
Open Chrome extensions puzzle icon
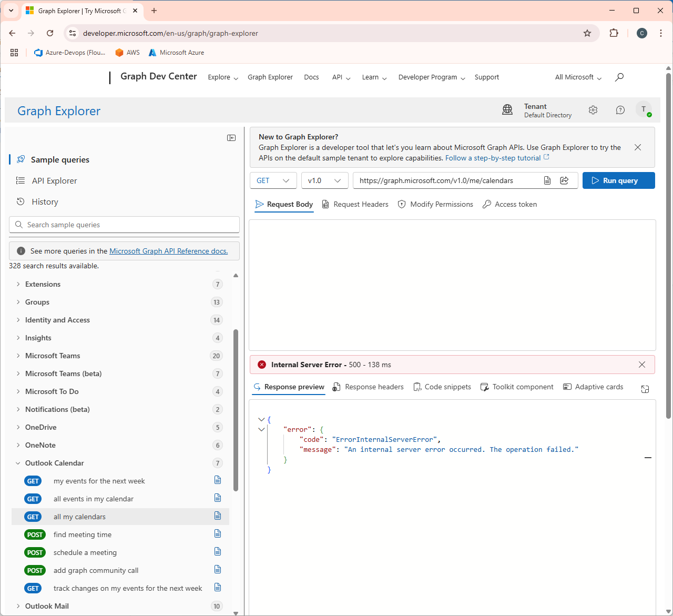pyautogui.click(x=614, y=33)
